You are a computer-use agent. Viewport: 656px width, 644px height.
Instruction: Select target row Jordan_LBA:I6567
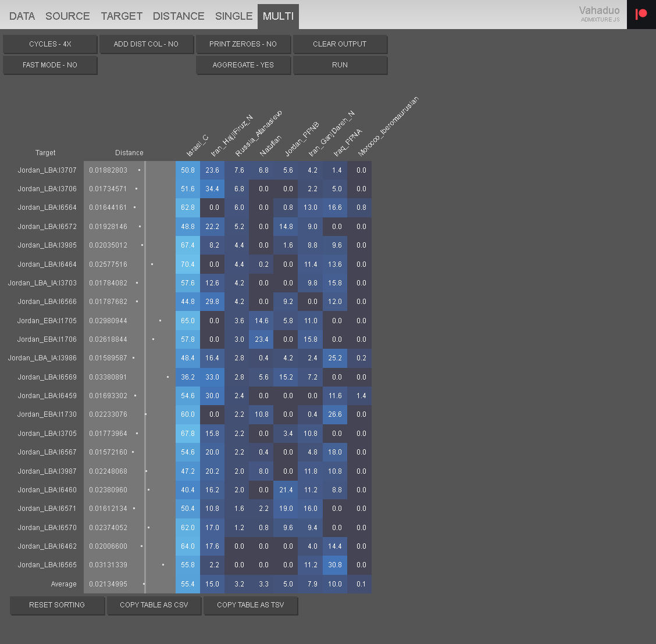pyautogui.click(x=47, y=452)
